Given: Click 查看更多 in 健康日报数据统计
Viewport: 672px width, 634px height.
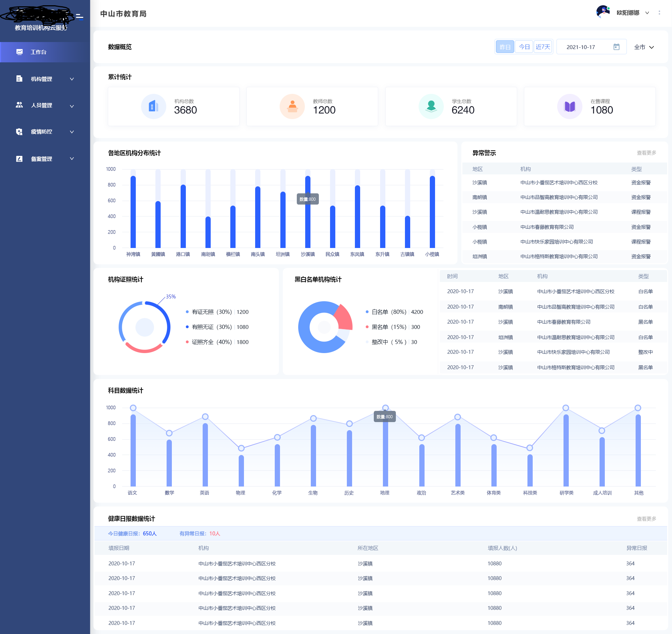Looking at the screenshot, I should coord(646,519).
